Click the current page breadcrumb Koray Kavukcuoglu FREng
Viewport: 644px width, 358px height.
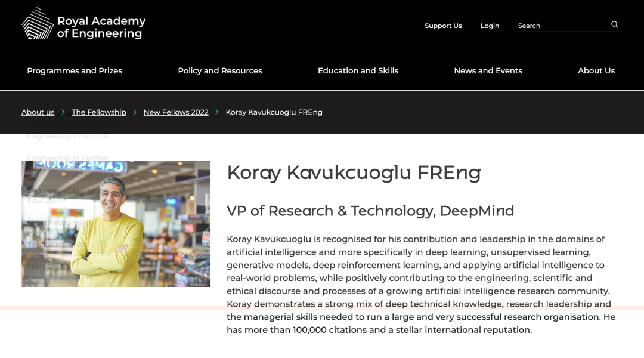[274, 112]
